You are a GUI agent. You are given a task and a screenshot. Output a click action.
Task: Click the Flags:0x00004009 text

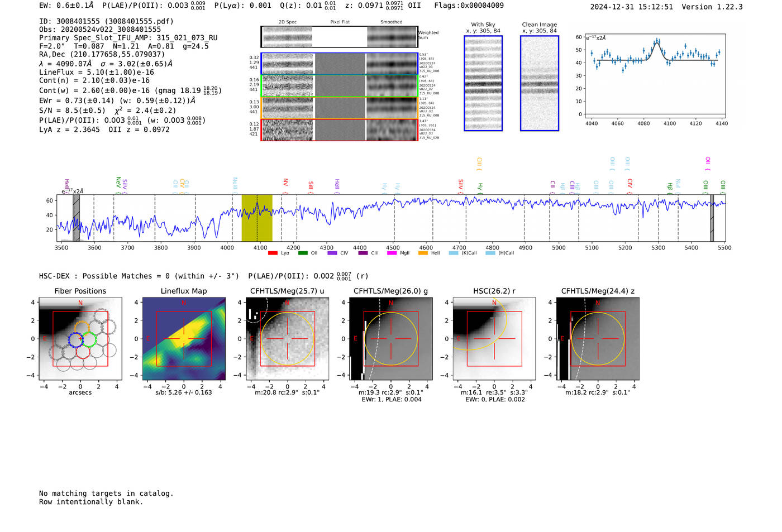(x=469, y=6)
